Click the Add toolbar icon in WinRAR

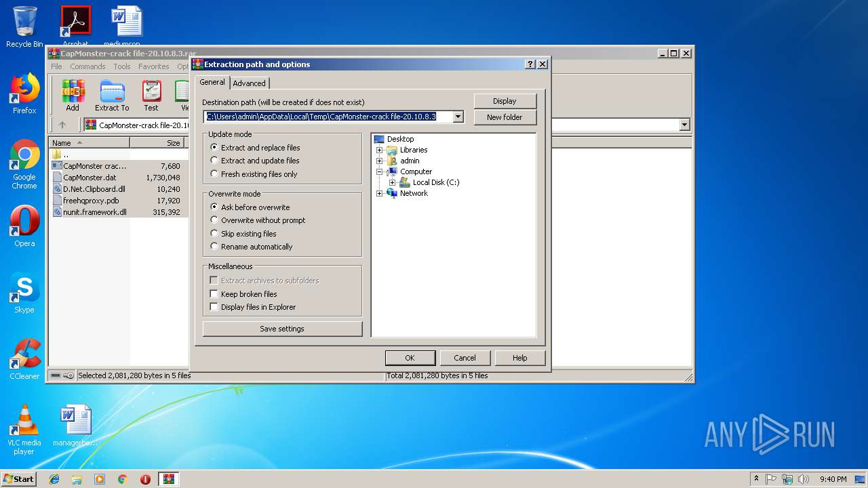73,96
